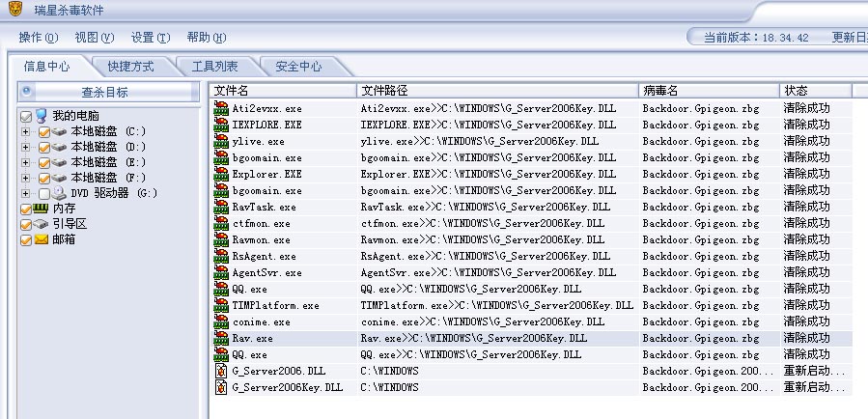Click the Rising antivirus lion logo icon

pyautogui.click(x=14, y=9)
